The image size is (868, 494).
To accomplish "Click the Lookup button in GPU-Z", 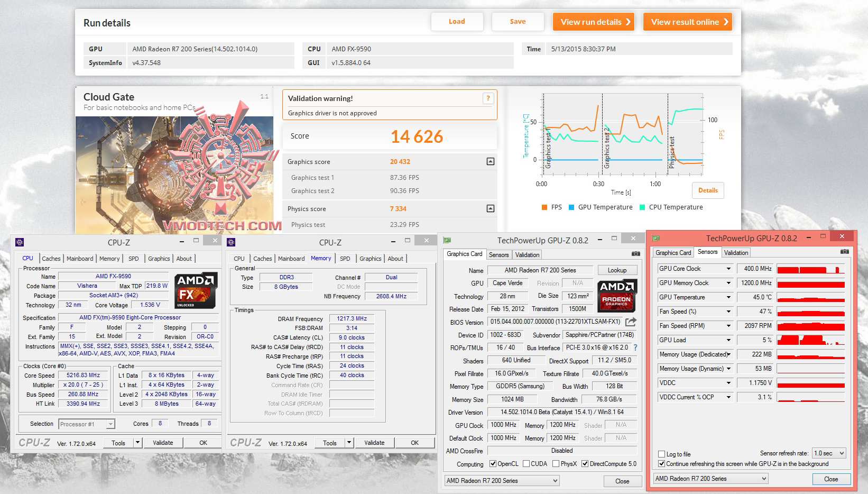I will 617,270.
